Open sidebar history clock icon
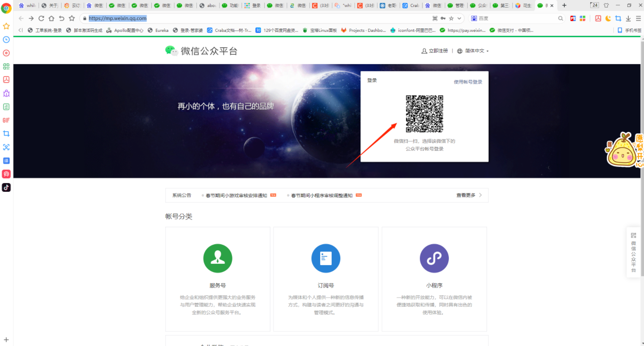This screenshot has height=346, width=644. tap(6, 39)
